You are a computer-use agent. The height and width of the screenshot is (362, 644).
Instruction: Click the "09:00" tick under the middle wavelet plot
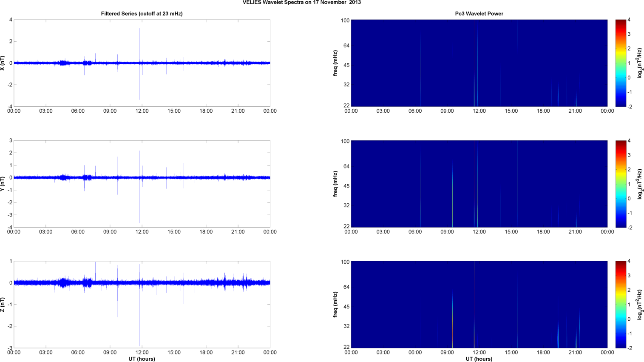[x=447, y=232]
